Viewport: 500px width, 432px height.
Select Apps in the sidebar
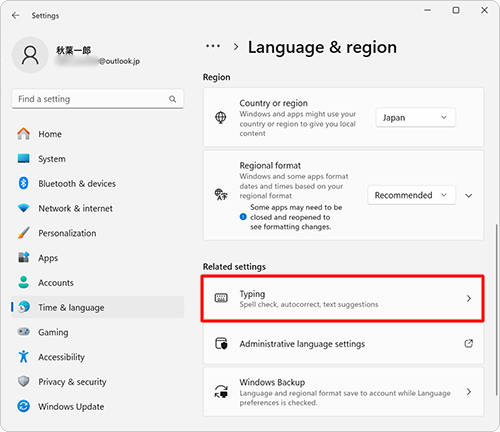tap(97, 257)
